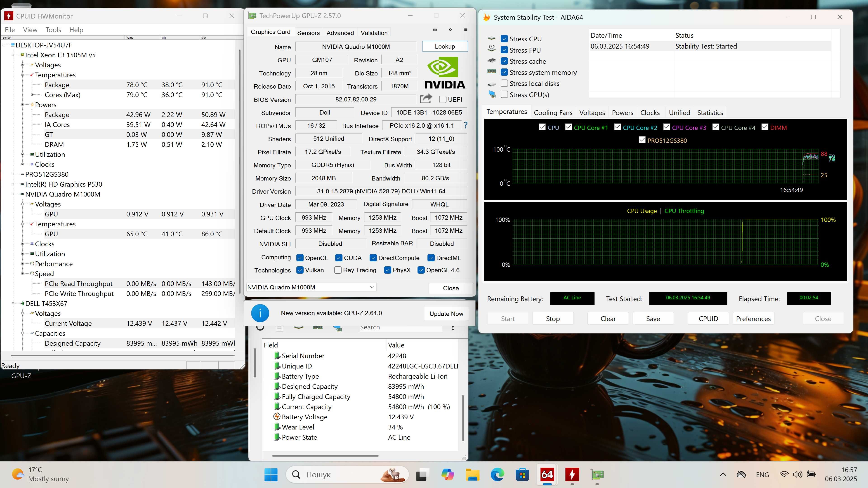Uncheck Stress FPU

[x=505, y=50]
